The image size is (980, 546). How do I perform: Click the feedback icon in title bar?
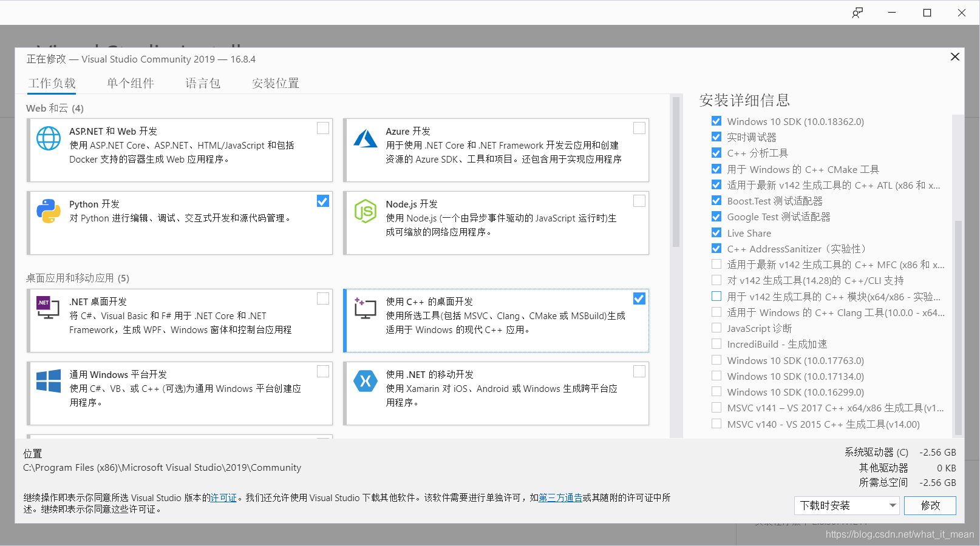(x=857, y=13)
